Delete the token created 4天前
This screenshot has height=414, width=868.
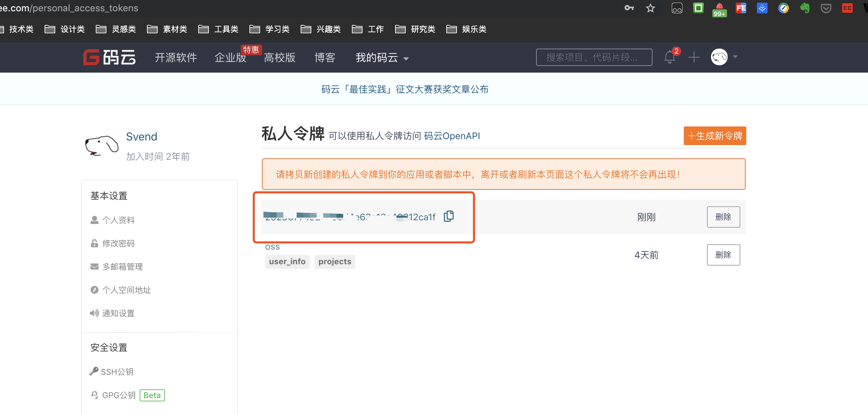tap(723, 255)
